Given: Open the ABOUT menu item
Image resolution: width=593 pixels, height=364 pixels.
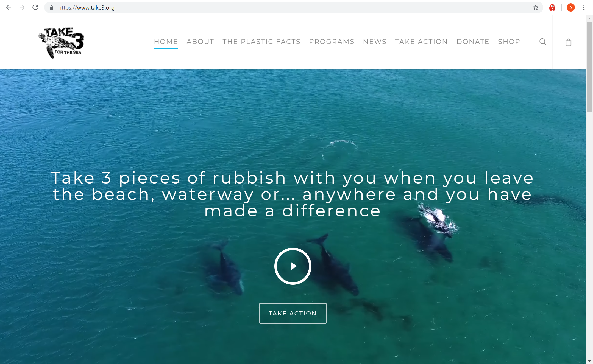Looking at the screenshot, I should pos(200,42).
